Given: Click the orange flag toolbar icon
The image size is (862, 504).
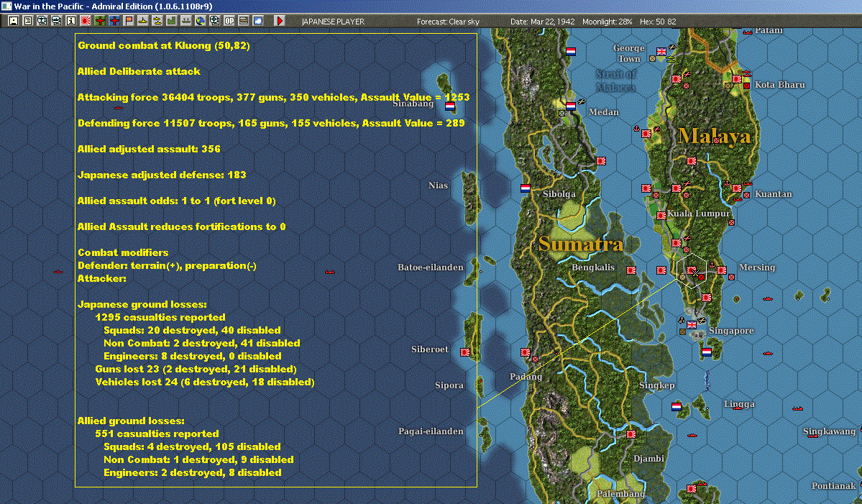Looking at the screenshot, I should coord(129,21).
